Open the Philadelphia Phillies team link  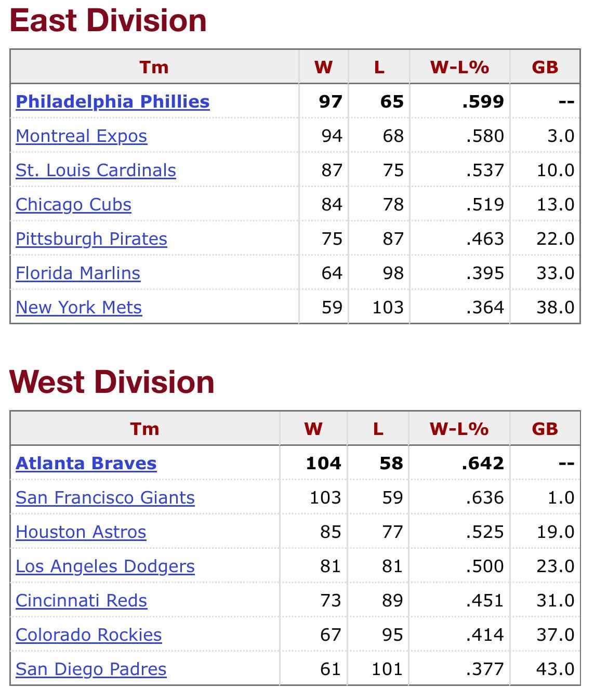(112, 101)
